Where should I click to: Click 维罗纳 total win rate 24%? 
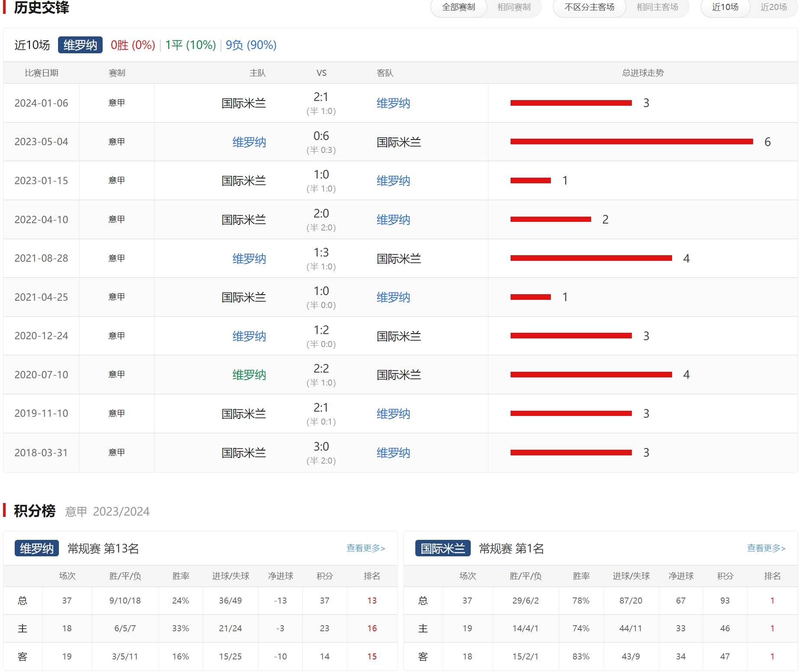click(x=181, y=601)
